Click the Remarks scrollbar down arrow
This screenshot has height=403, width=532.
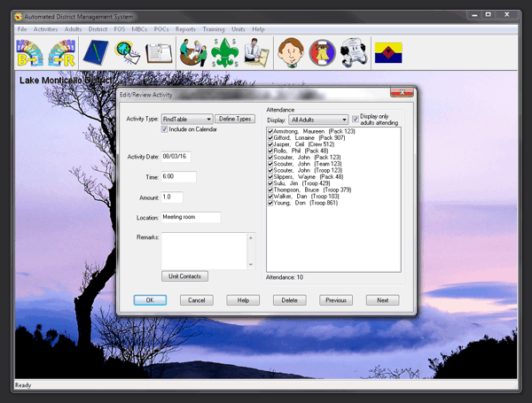point(251,265)
